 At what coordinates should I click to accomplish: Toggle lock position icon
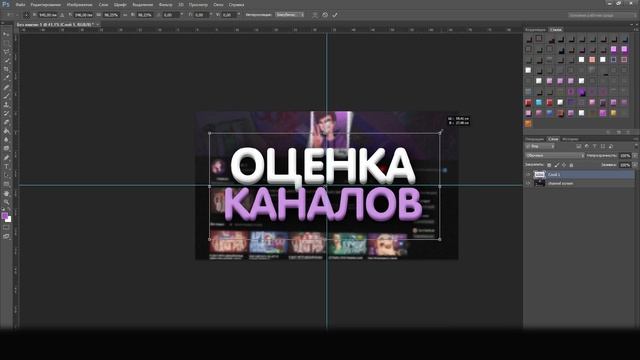564,165
